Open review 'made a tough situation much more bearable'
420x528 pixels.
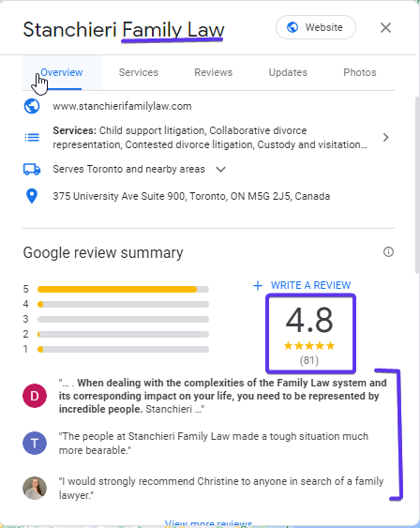pyautogui.click(x=214, y=444)
